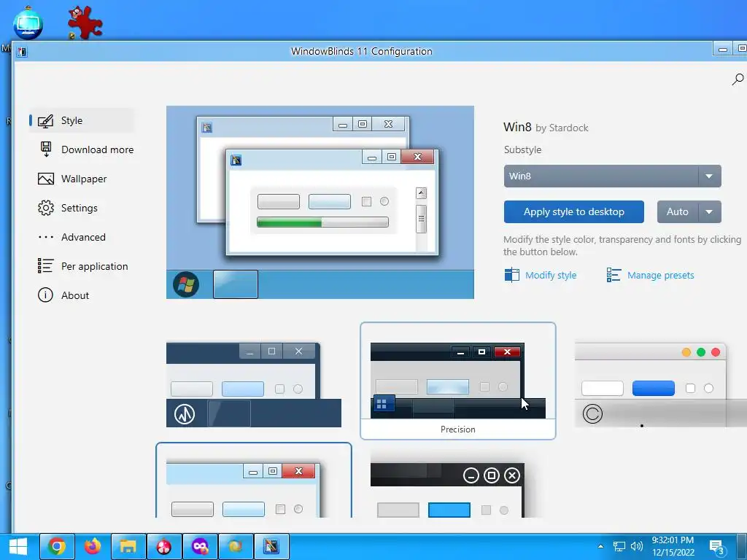747x560 pixels.
Task: Click the network tray icon
Action: [619, 547]
